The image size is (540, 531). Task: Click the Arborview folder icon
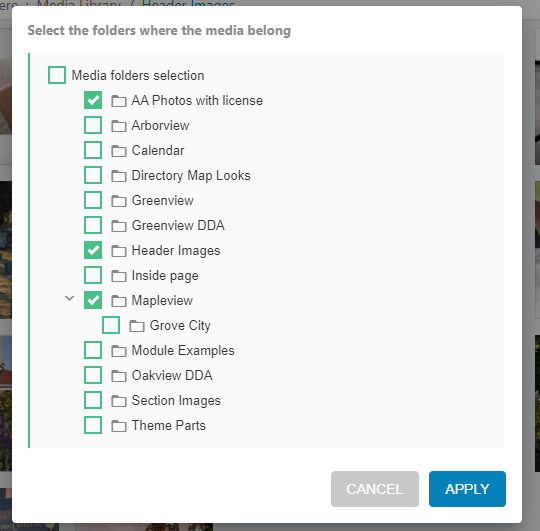tap(119, 126)
